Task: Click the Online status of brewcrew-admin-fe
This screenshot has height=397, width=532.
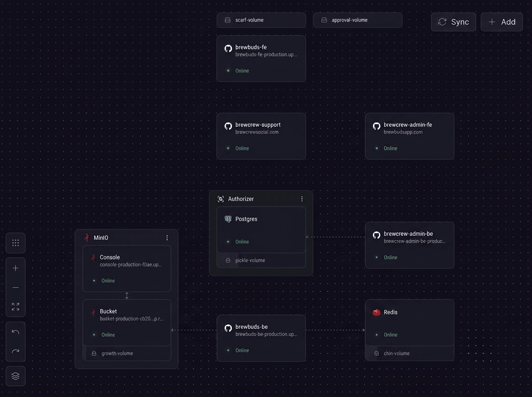Action: coord(391,148)
